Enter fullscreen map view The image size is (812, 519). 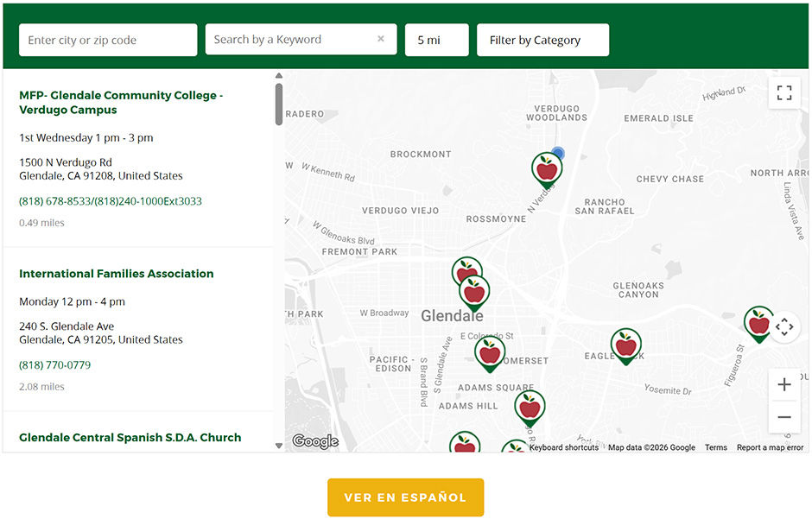(x=783, y=92)
